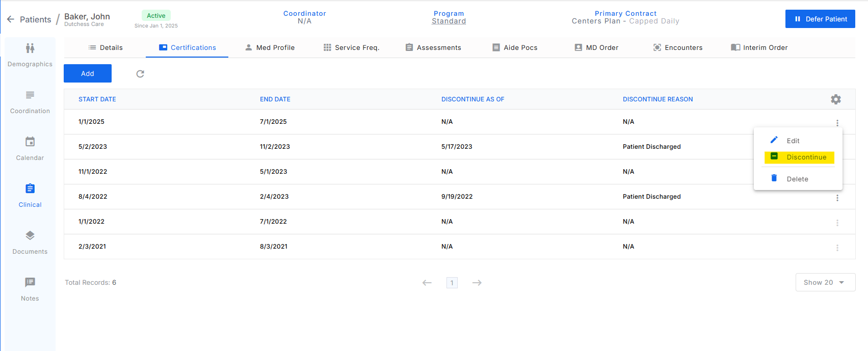Screen dimensions: 868x351
Task: Go to next page arrow
Action: pyautogui.click(x=477, y=283)
